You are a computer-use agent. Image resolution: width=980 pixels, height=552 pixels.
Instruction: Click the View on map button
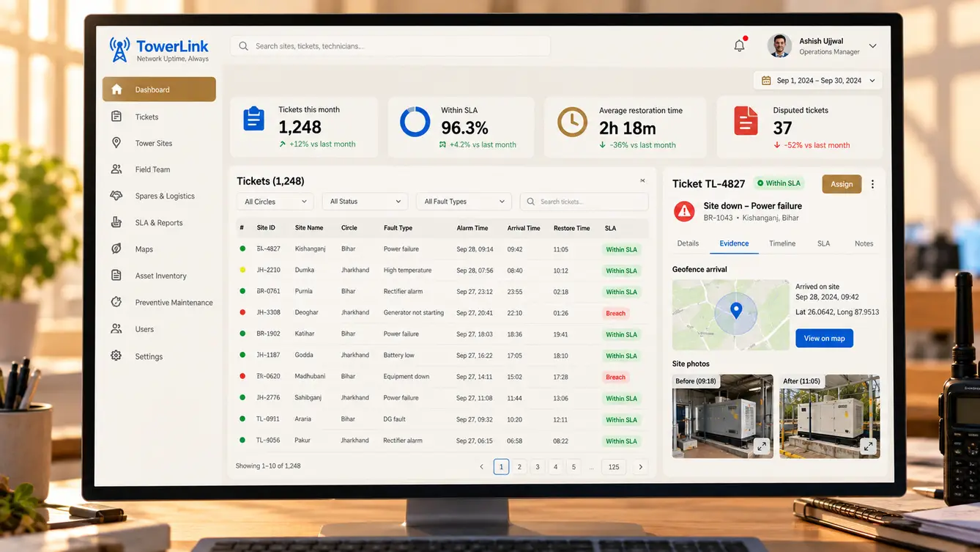click(824, 338)
